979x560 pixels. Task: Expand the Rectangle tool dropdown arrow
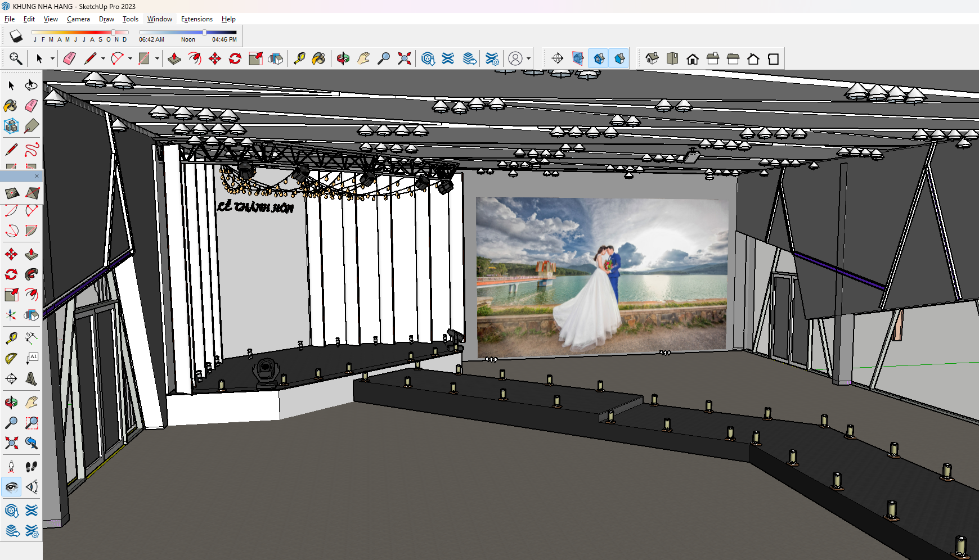(157, 58)
